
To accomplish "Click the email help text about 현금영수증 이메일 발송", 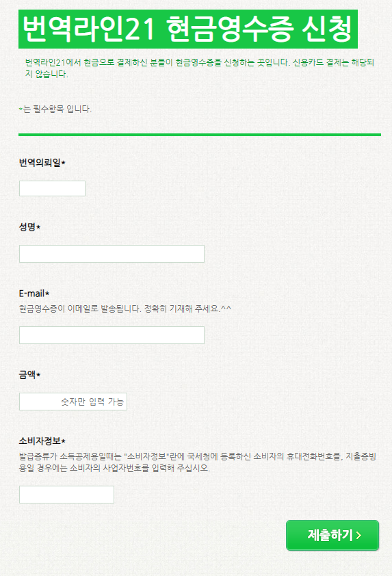I will (125, 309).
